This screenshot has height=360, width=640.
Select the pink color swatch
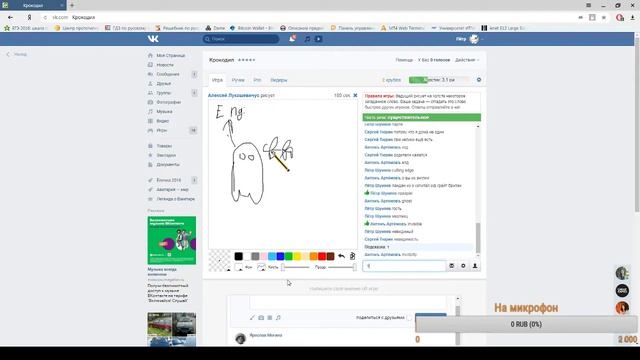264,256
